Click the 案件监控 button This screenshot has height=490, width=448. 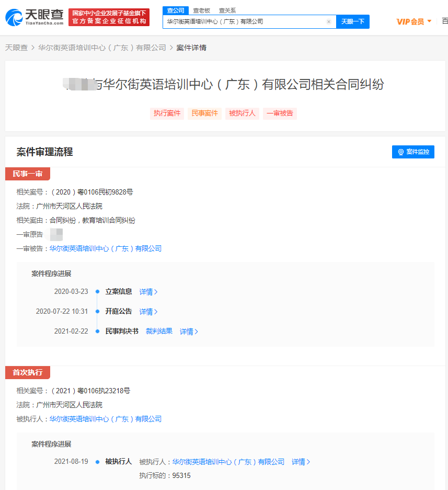pyautogui.click(x=413, y=152)
